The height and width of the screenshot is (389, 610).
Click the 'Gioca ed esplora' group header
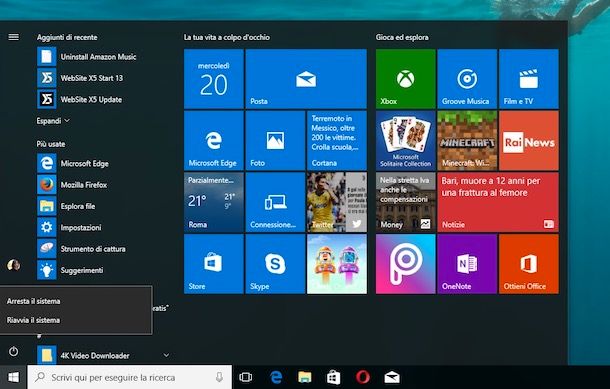402,37
